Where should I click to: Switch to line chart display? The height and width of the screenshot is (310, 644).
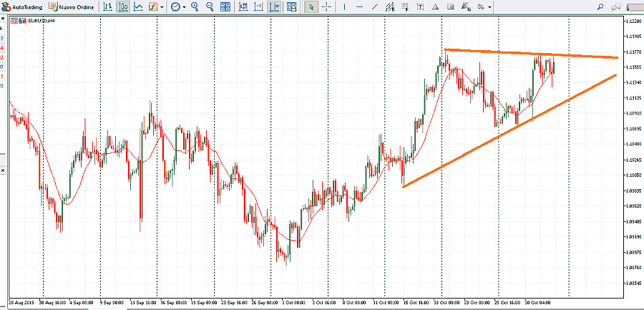point(137,7)
